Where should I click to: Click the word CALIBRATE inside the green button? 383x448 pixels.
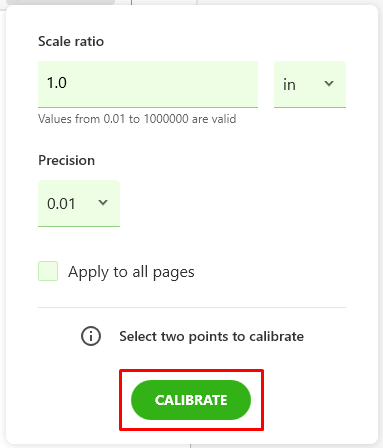[191, 400]
